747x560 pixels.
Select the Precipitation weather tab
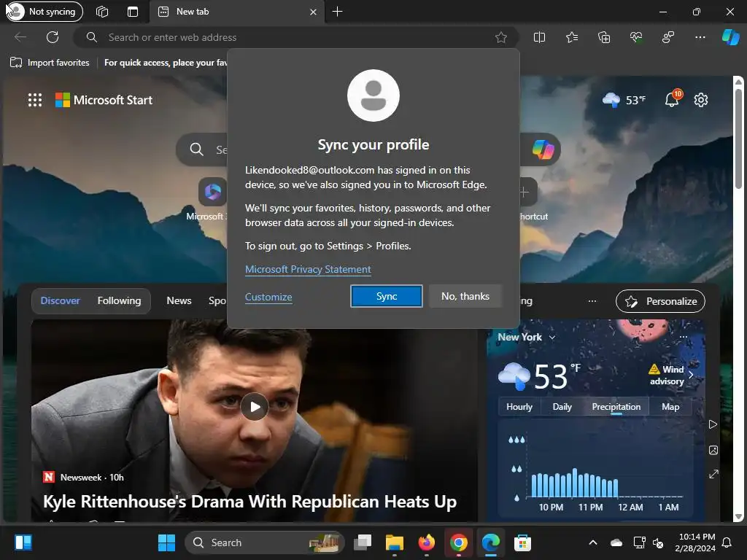[x=616, y=407]
